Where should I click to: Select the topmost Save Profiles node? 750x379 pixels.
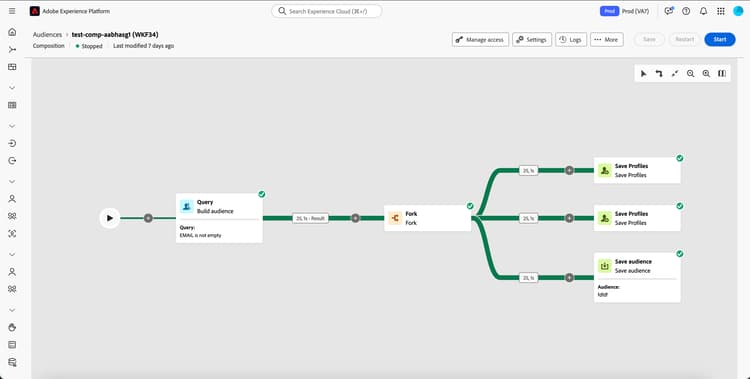(x=637, y=170)
